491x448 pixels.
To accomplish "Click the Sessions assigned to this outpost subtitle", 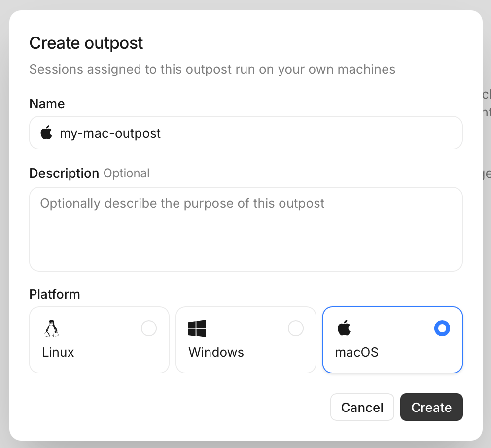I will coord(212,69).
